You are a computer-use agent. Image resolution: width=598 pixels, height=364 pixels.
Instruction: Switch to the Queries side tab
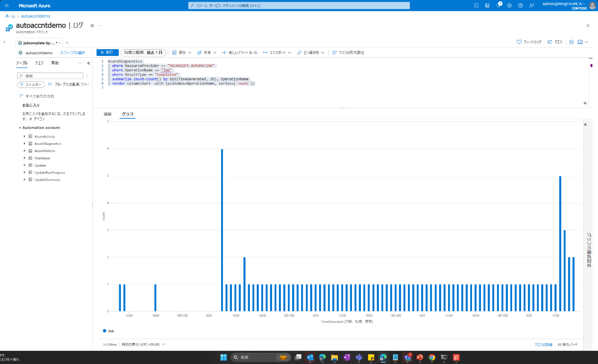39,63
